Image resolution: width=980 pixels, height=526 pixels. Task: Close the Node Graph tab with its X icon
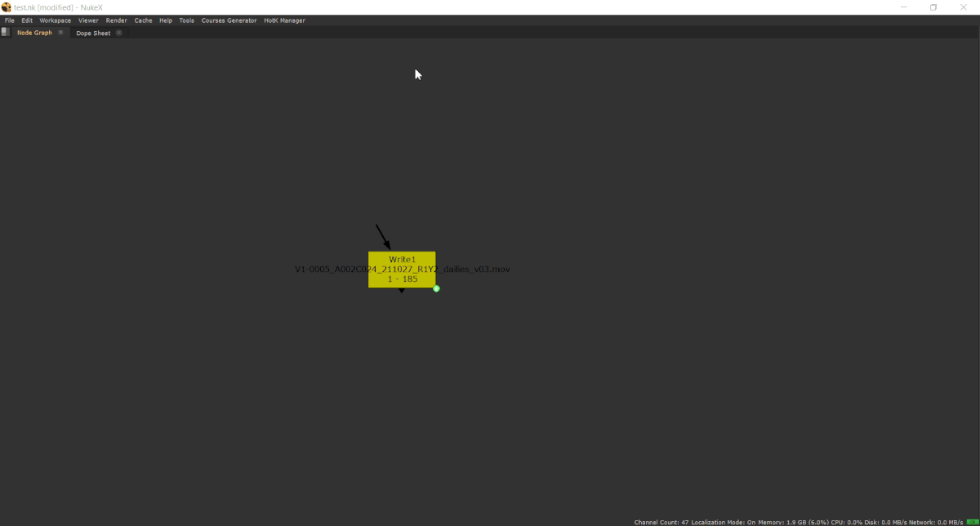coord(60,32)
